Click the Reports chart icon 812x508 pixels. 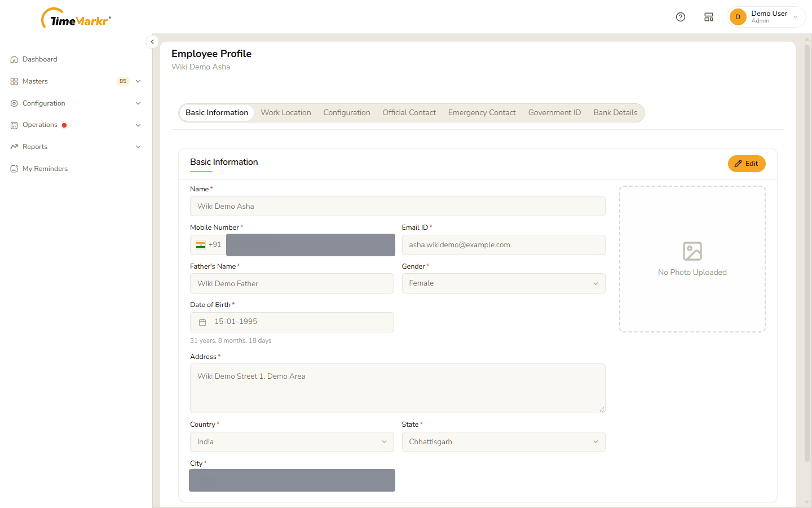(14, 147)
